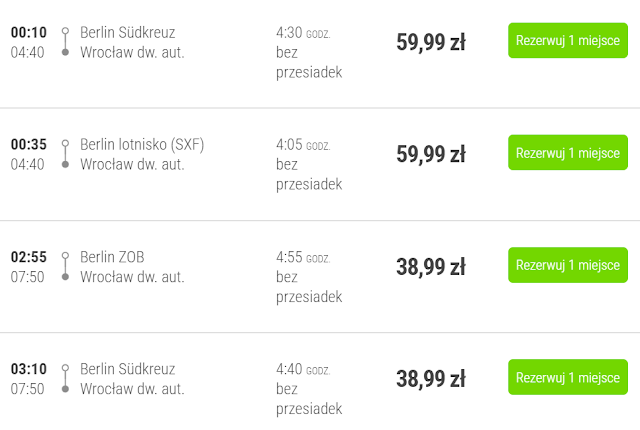Click the 38,99 zł price of 02:55 trip
This screenshot has height=430, width=640.
pyautogui.click(x=431, y=267)
